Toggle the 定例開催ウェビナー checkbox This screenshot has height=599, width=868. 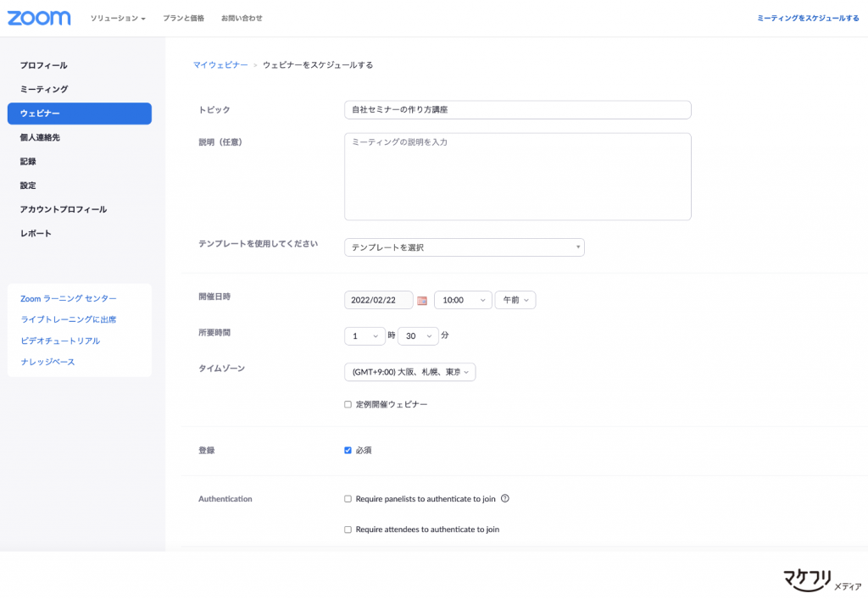click(x=348, y=405)
